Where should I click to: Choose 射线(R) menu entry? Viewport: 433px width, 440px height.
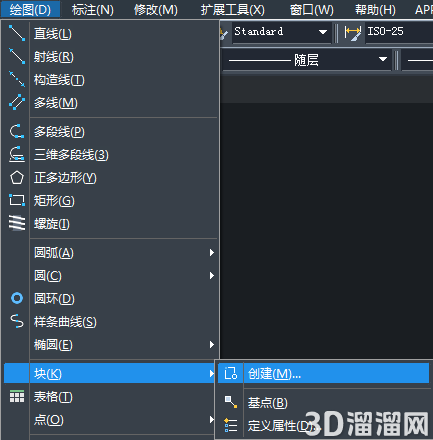[111, 56]
